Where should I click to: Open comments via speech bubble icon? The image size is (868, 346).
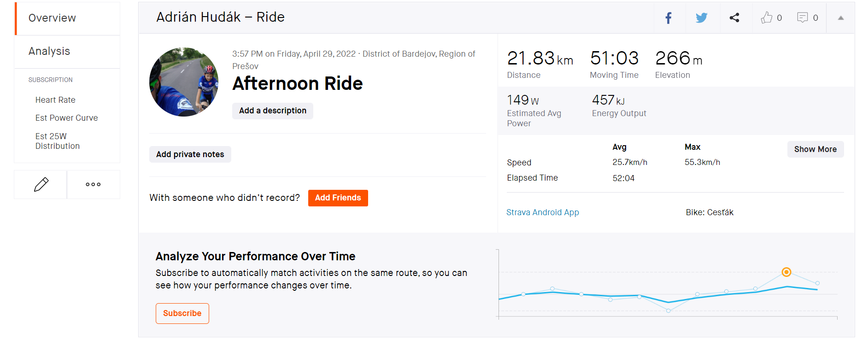[803, 18]
